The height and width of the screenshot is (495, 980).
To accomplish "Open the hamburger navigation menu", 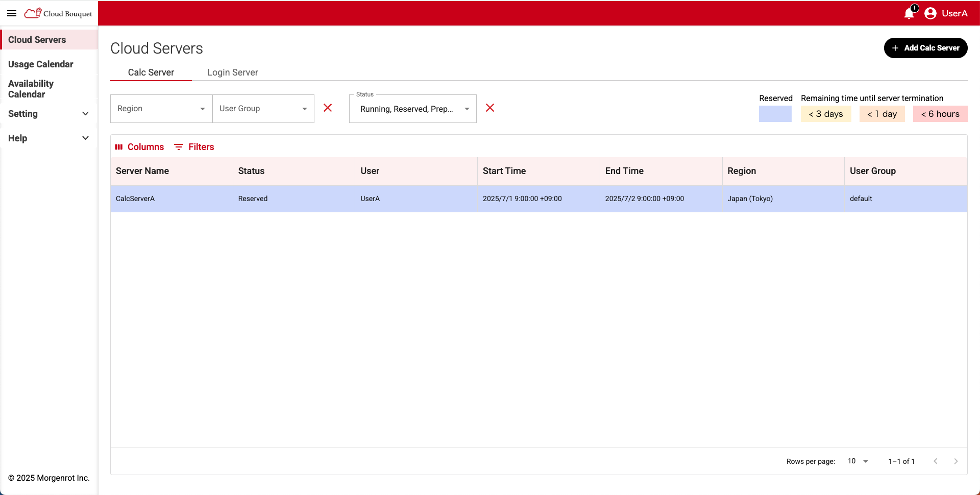I will tap(11, 13).
